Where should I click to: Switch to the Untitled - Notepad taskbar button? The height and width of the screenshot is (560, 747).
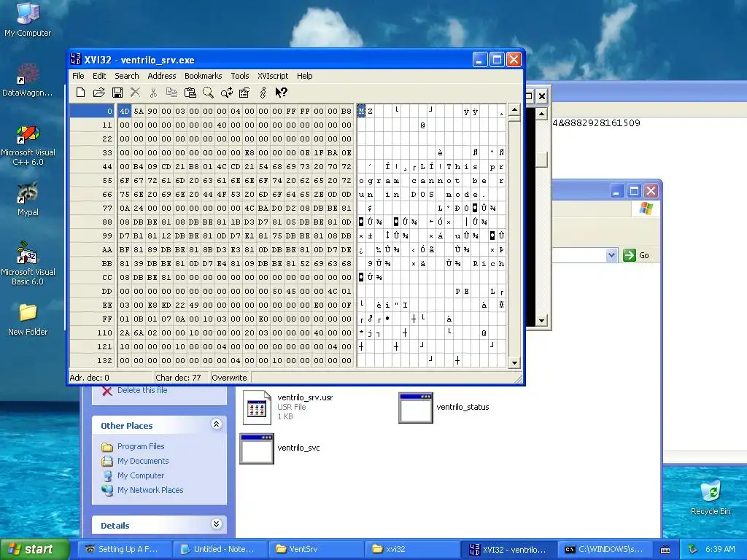(x=219, y=549)
